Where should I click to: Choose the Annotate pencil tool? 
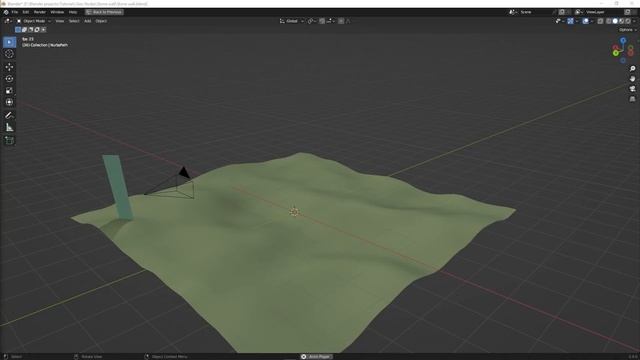tap(9, 116)
